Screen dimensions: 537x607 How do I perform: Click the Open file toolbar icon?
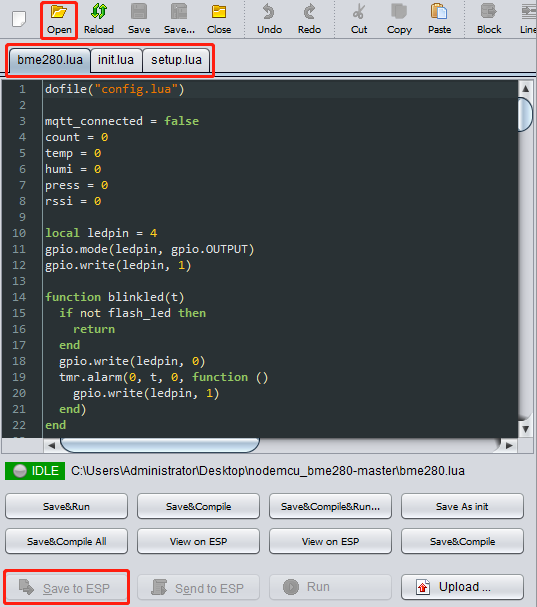pos(59,12)
